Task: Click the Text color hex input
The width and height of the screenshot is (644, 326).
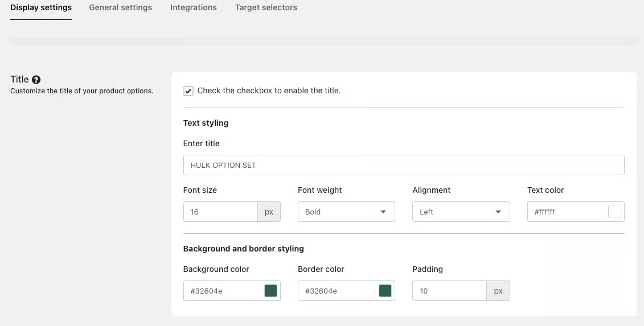Action: tap(567, 212)
